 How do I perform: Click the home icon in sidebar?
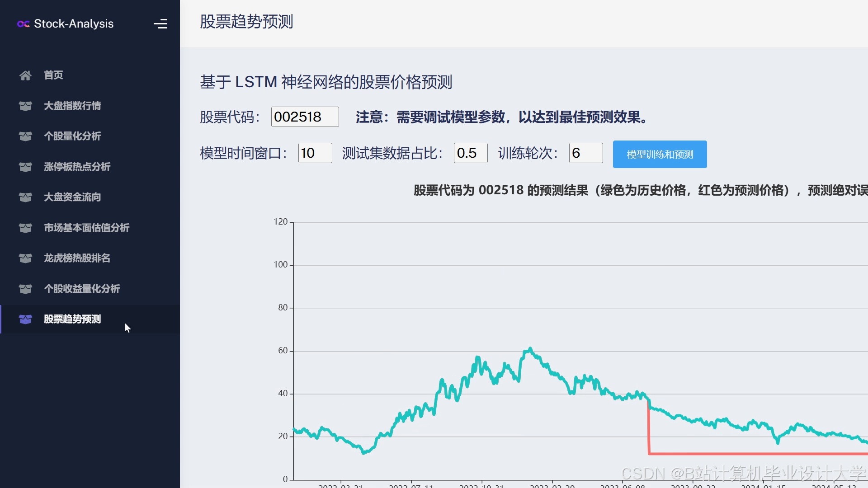click(x=25, y=75)
